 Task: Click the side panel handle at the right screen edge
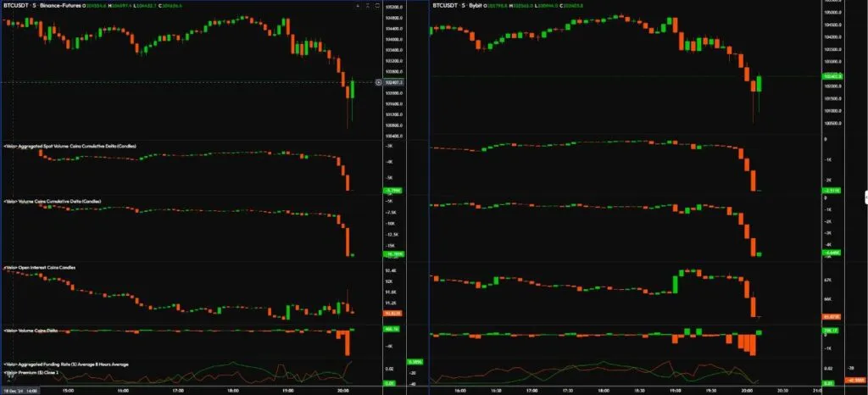pyautogui.click(x=865, y=197)
